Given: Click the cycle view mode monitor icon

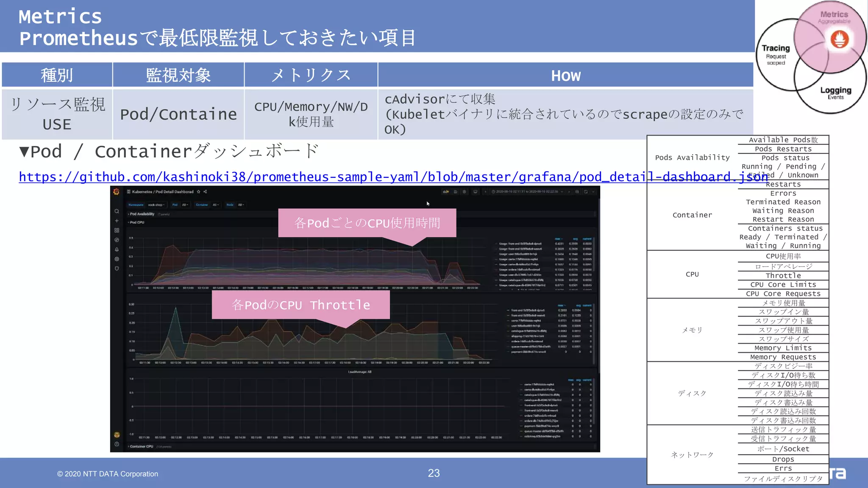Looking at the screenshot, I should (x=475, y=192).
